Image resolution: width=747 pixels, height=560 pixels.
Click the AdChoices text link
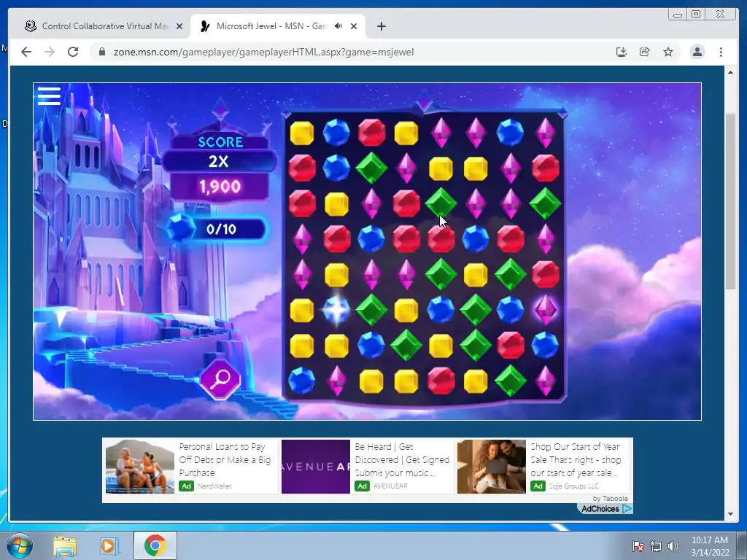point(600,508)
